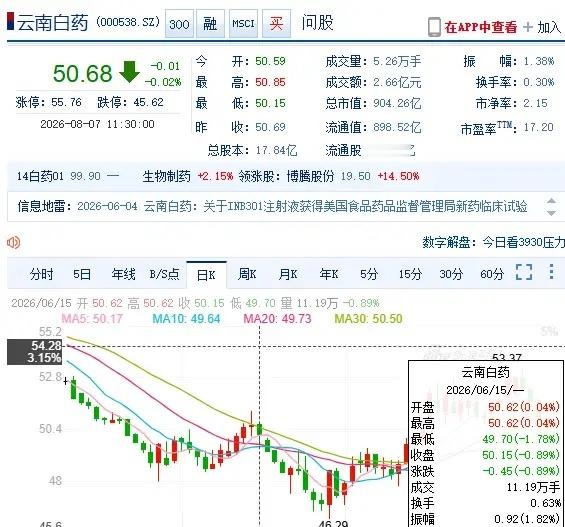Click the MA20: 49.73 indicator label
565x527 pixels.
[277, 319]
